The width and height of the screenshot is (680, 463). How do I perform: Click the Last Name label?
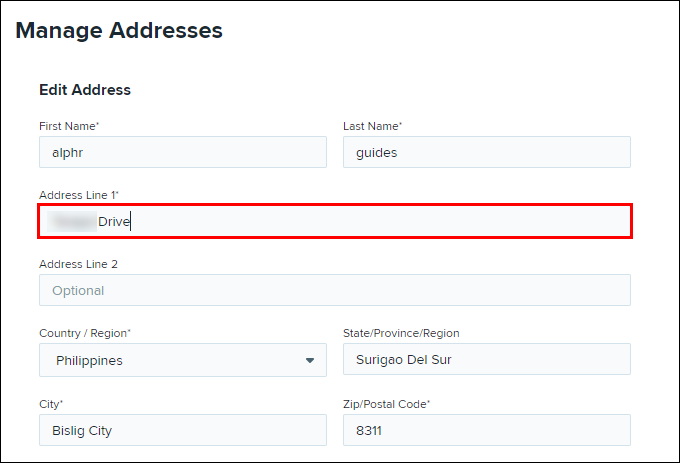click(372, 126)
